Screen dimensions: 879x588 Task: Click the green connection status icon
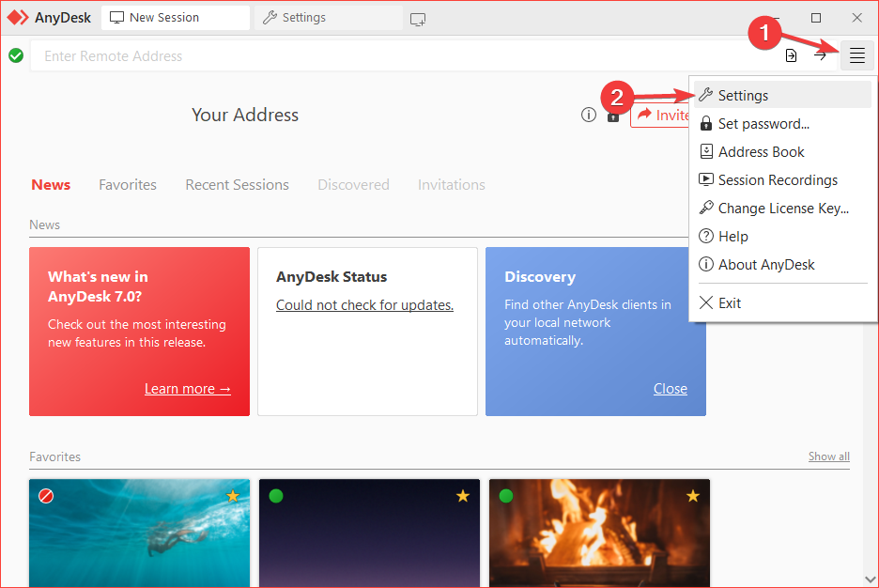16,56
